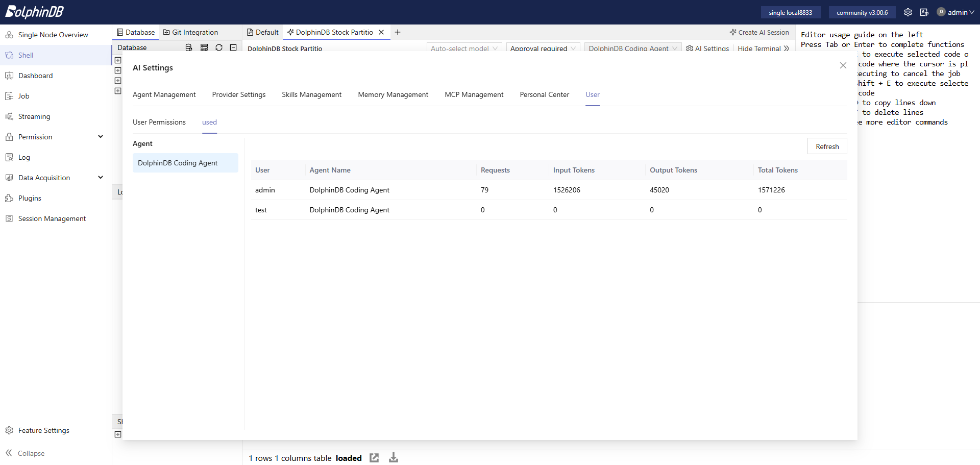Screen dimensions: 980x465
Task: Open the Agent Management tab
Action: point(164,94)
